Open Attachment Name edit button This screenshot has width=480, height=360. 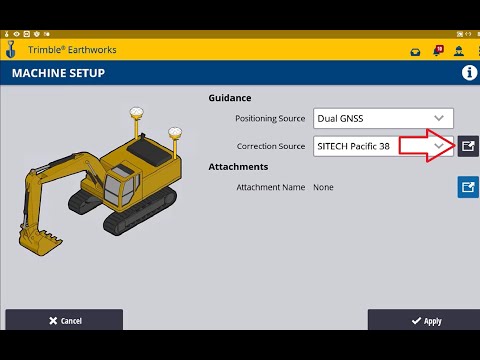[468, 187]
